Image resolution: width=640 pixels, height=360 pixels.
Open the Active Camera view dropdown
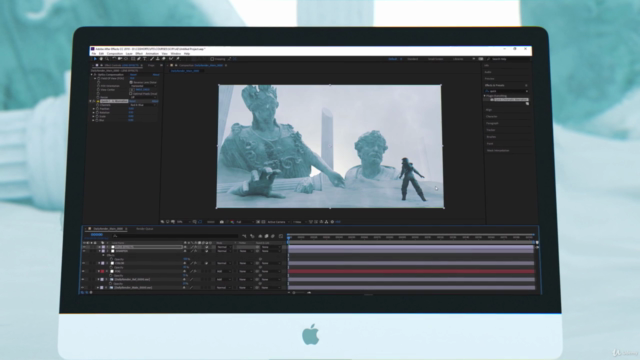(278, 222)
